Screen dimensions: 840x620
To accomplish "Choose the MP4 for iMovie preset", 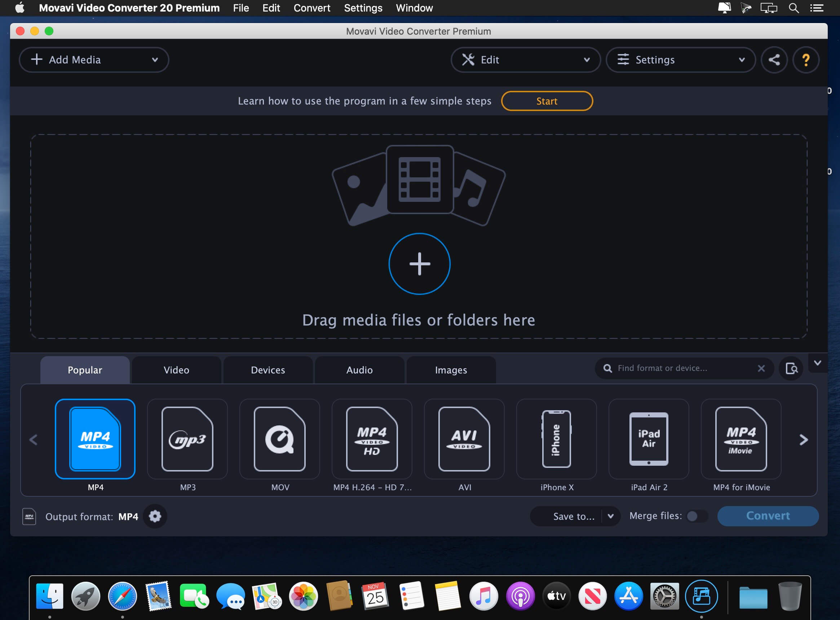I will pyautogui.click(x=741, y=439).
